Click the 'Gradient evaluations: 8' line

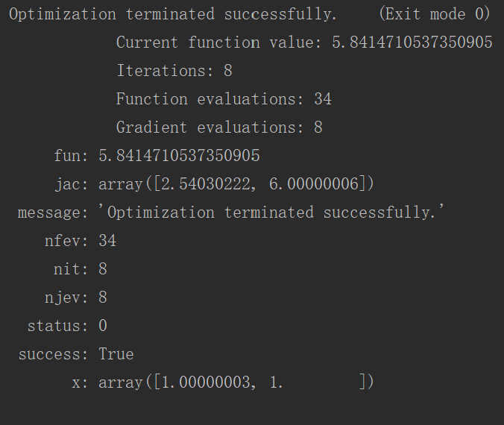pyautogui.click(x=219, y=127)
